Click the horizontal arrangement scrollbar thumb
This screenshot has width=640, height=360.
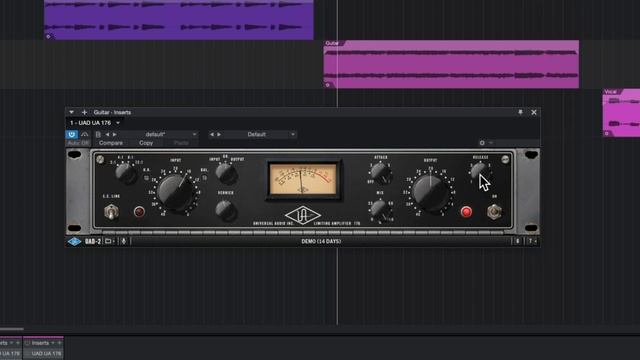[x=12, y=329]
